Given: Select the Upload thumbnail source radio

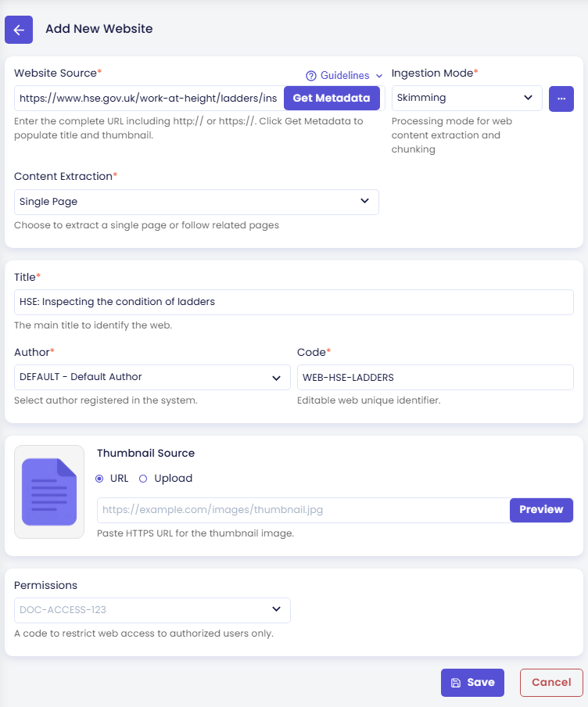Looking at the screenshot, I should click(143, 479).
